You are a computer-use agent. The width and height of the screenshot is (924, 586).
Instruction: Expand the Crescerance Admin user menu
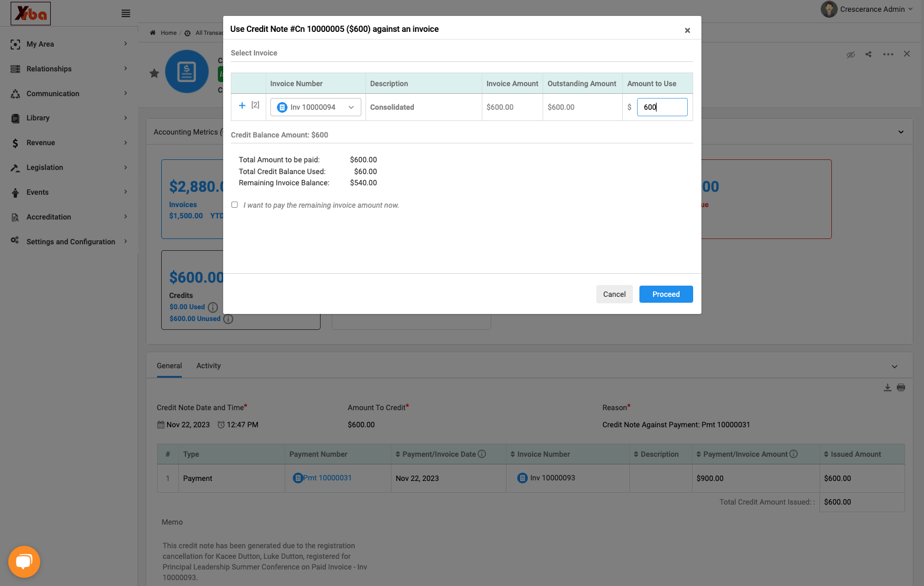coord(867,9)
